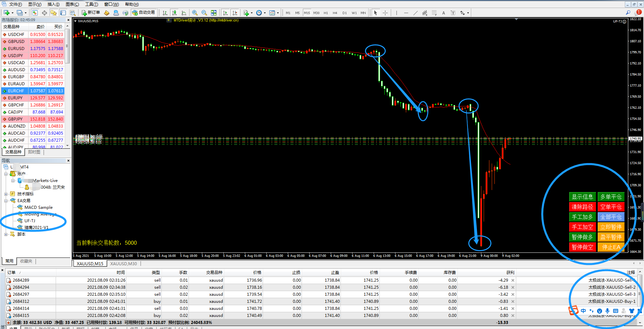Toggle the chart shift button
The width and height of the screenshot is (644, 329).
(x=235, y=13)
